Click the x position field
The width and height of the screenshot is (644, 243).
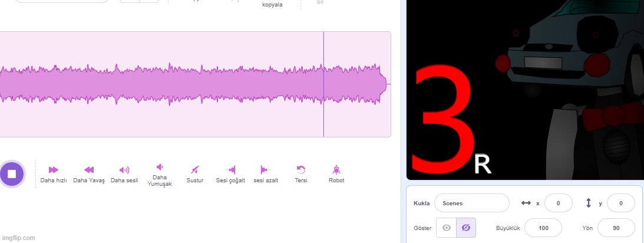558,203
